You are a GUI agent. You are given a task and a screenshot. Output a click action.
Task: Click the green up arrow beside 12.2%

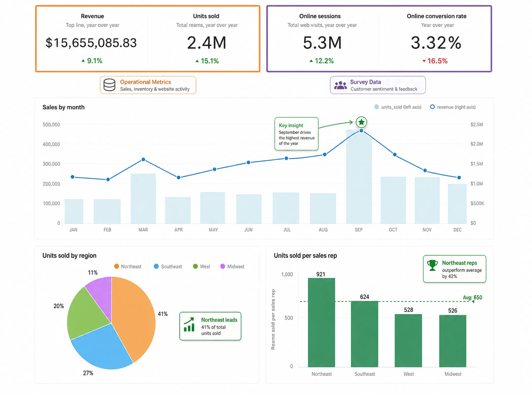point(311,61)
